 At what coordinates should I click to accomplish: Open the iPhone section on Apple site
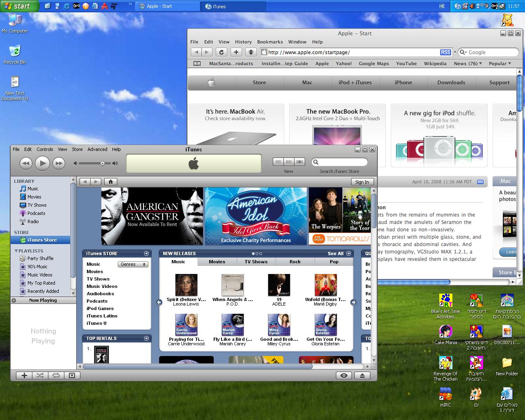click(403, 82)
